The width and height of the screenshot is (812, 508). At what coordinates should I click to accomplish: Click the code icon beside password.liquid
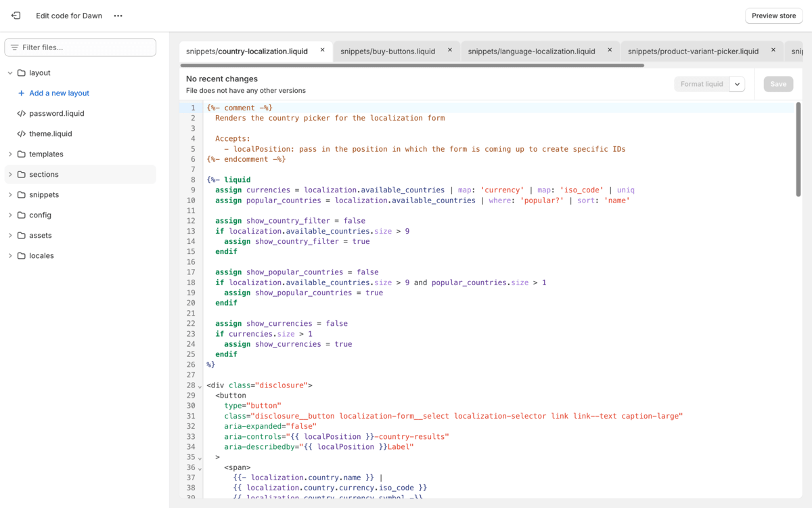23,113
